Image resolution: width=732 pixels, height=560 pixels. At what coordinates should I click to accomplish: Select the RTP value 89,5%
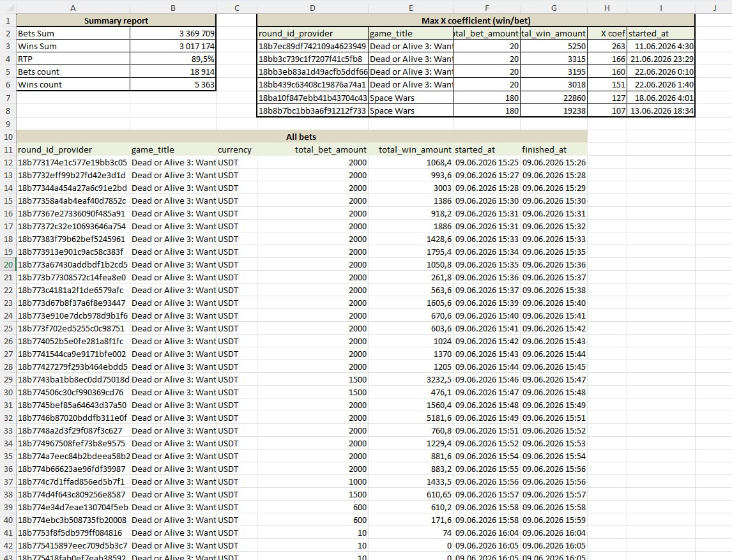(x=172, y=59)
